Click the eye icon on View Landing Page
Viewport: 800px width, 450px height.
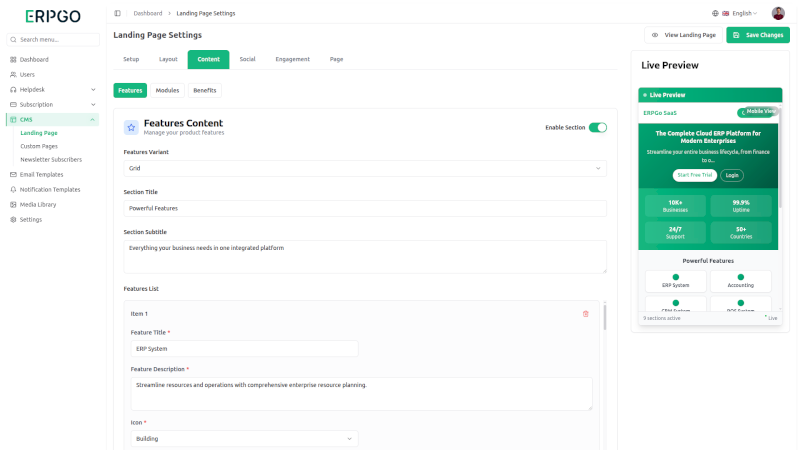655,35
